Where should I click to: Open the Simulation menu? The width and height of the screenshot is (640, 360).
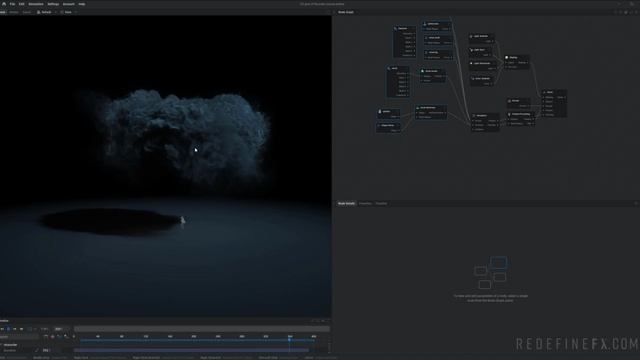coord(36,4)
